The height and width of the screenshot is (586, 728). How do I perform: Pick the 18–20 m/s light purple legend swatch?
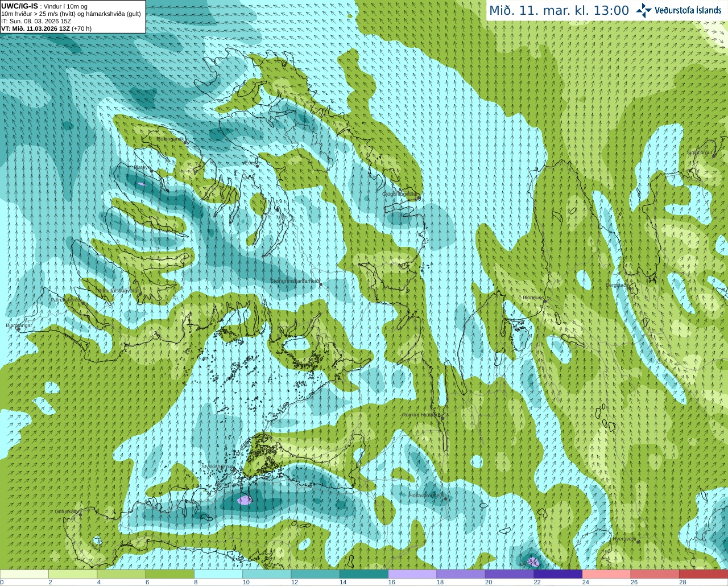coord(461,574)
